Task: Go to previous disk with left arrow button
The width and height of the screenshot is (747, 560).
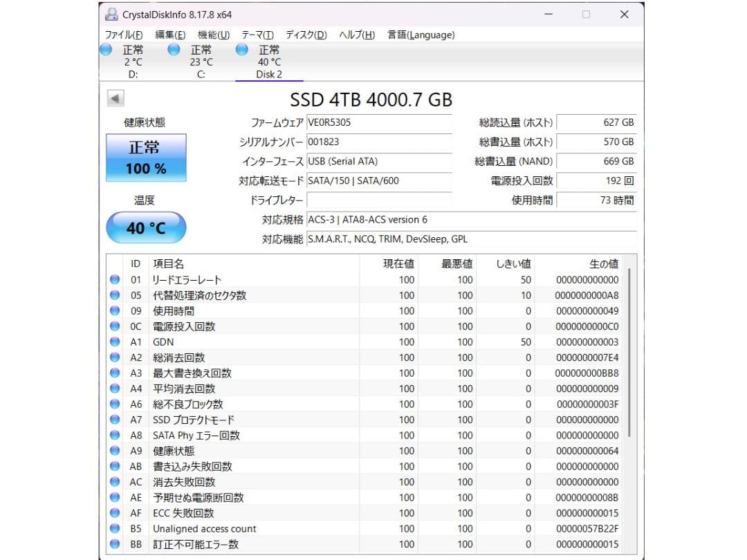Action: coord(116,99)
